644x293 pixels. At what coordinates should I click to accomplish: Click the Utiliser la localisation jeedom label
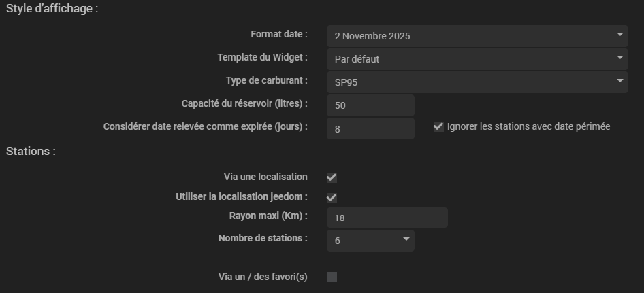coord(242,196)
